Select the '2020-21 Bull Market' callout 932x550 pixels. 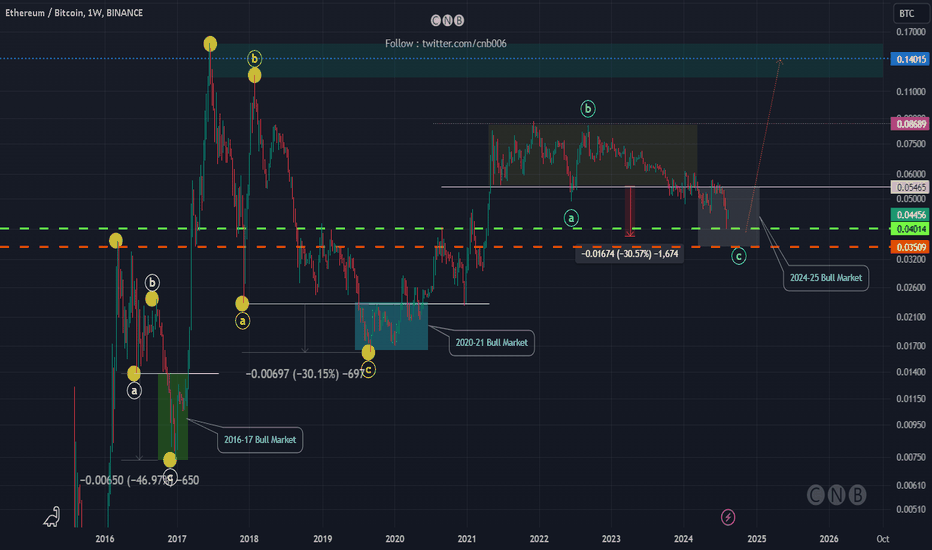coord(492,343)
